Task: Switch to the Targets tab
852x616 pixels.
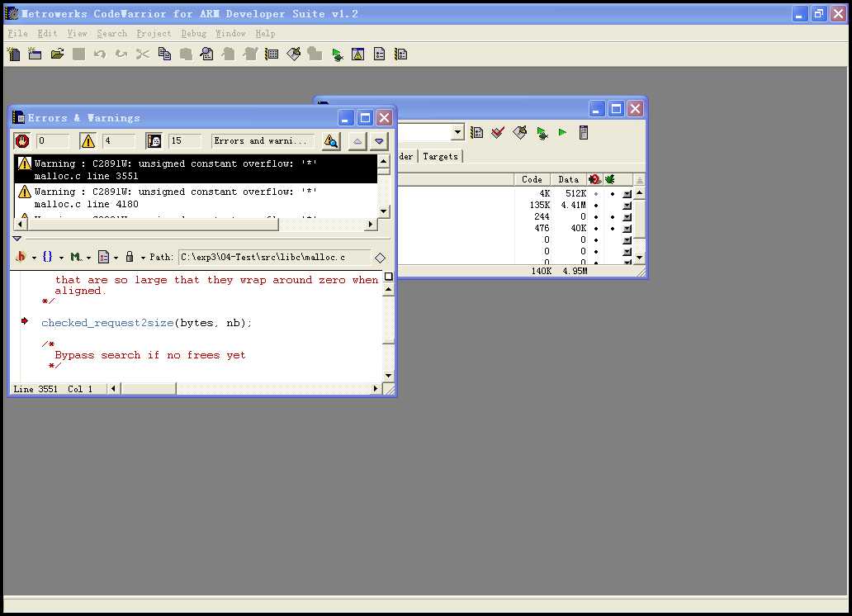Action: pos(440,157)
